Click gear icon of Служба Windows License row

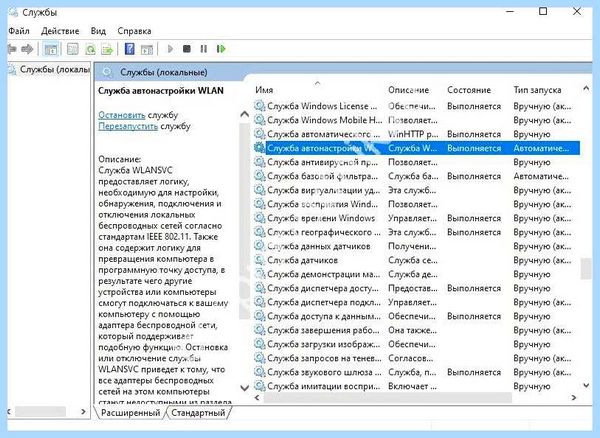click(x=260, y=106)
